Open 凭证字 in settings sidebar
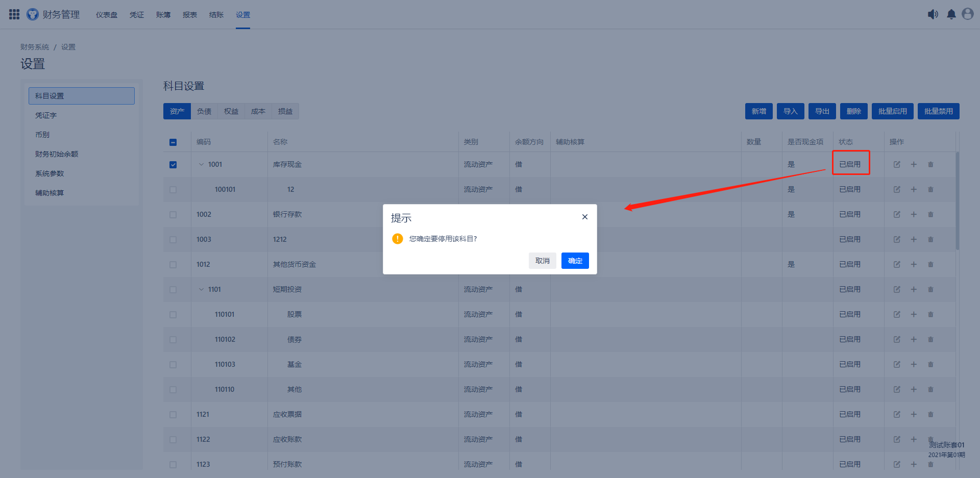980x478 pixels. [82, 115]
